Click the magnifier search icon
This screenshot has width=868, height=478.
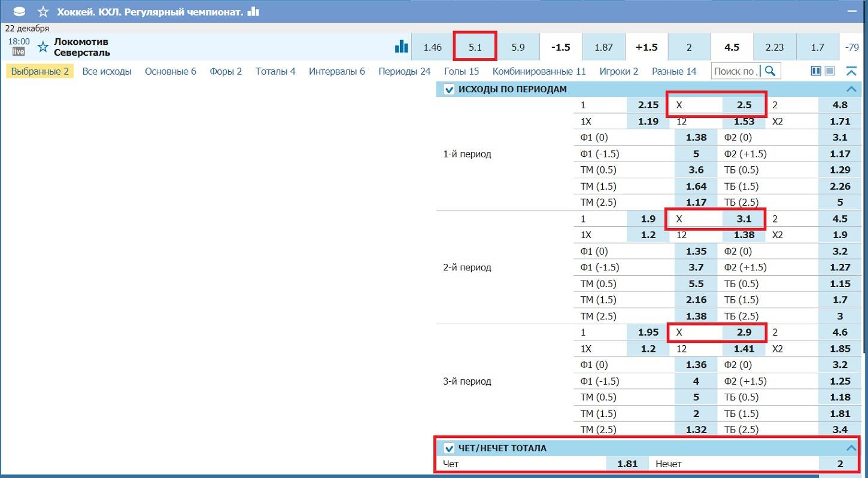[x=770, y=71]
